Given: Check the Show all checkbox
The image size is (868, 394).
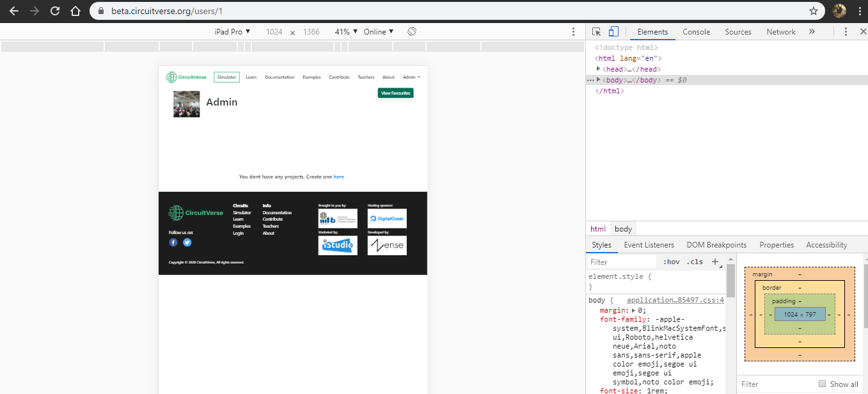Looking at the screenshot, I should [823, 384].
